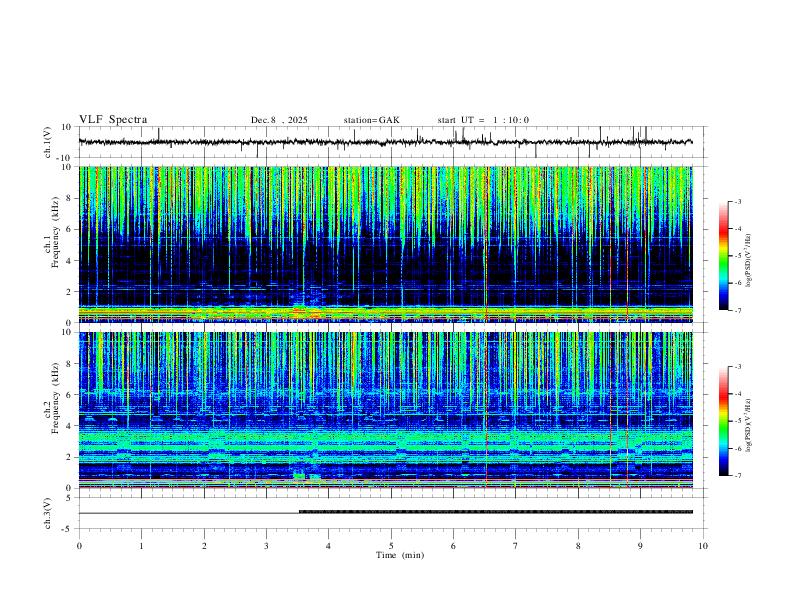This screenshot has width=792, height=612.
Task: Click time axis tick label "5"
Action: coord(391,546)
